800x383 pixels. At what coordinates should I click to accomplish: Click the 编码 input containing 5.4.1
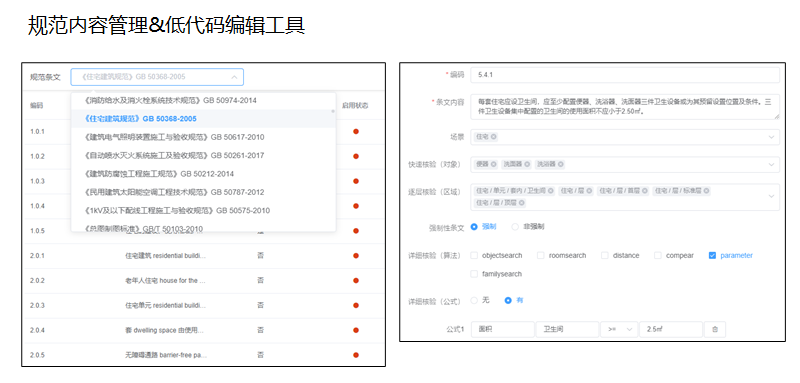[x=625, y=75]
